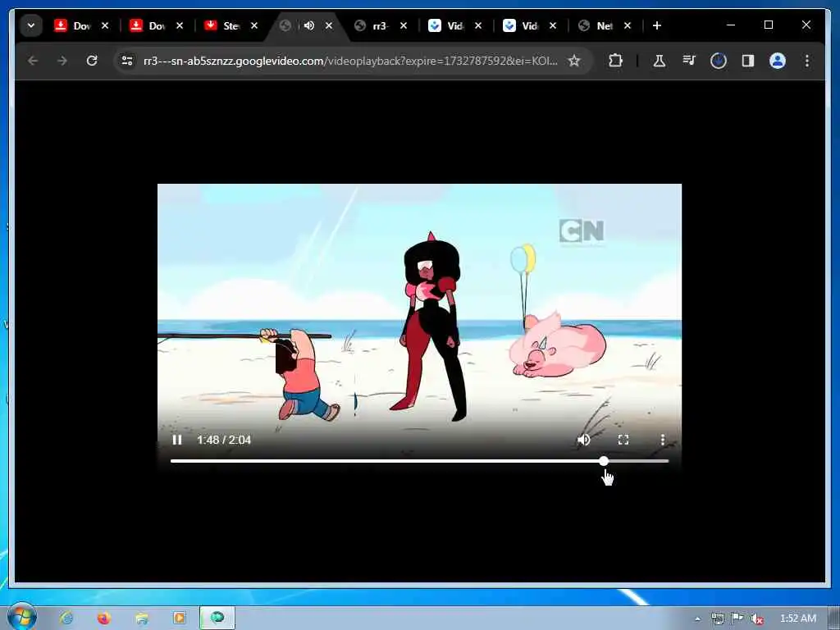Viewport: 840px width, 630px height.
Task: Mute the tab via speaker icon
Action: [x=309, y=25]
